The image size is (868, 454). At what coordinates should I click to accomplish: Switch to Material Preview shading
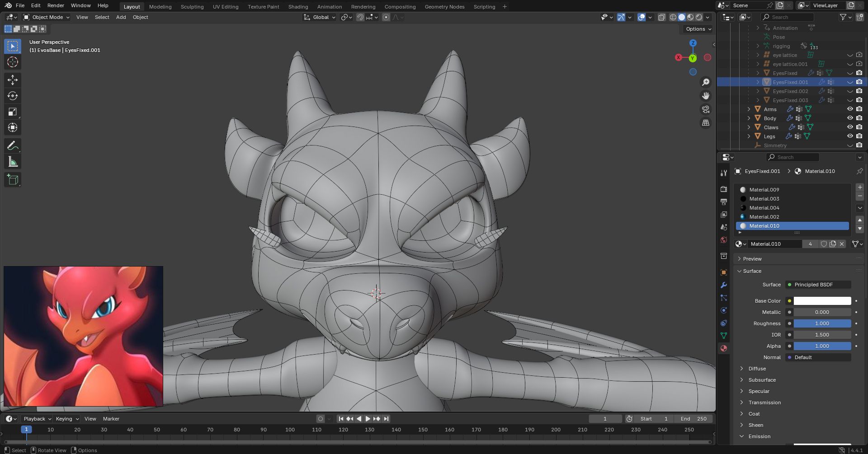(690, 17)
